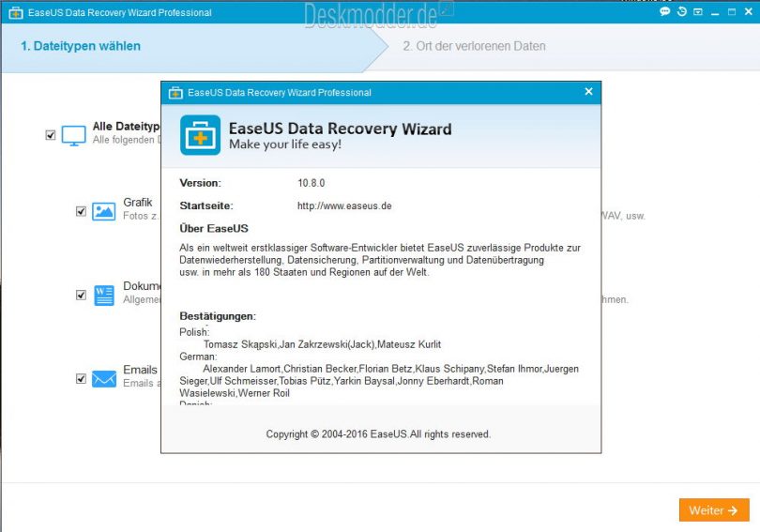Click the EaseUS app icon in main title bar
760x532 pixels.
(16, 12)
